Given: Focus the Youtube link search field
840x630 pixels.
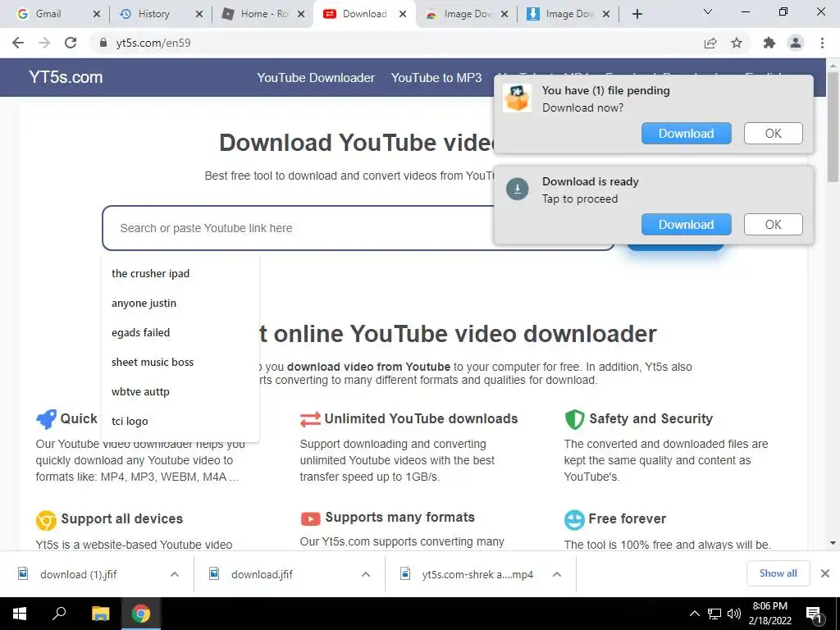Looking at the screenshot, I should [358, 228].
